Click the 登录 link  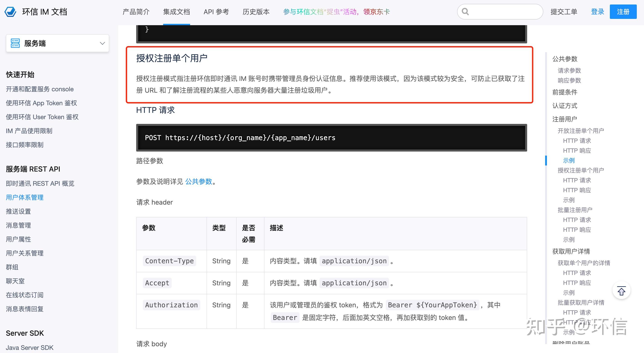point(597,12)
